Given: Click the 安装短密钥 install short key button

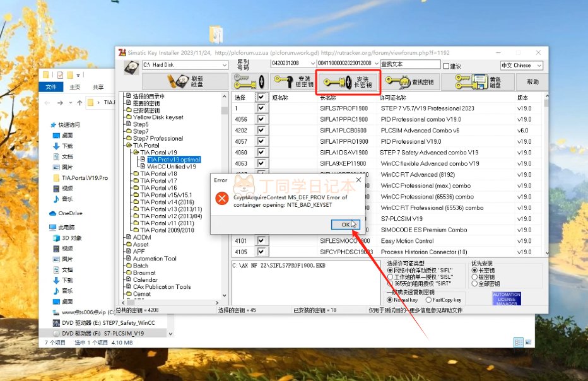Looking at the screenshot, I should click(293, 81).
